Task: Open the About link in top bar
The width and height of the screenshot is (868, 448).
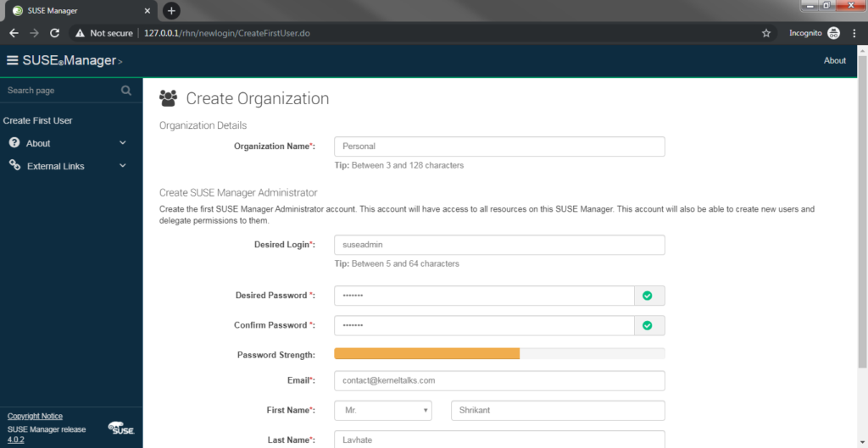Action: (835, 61)
